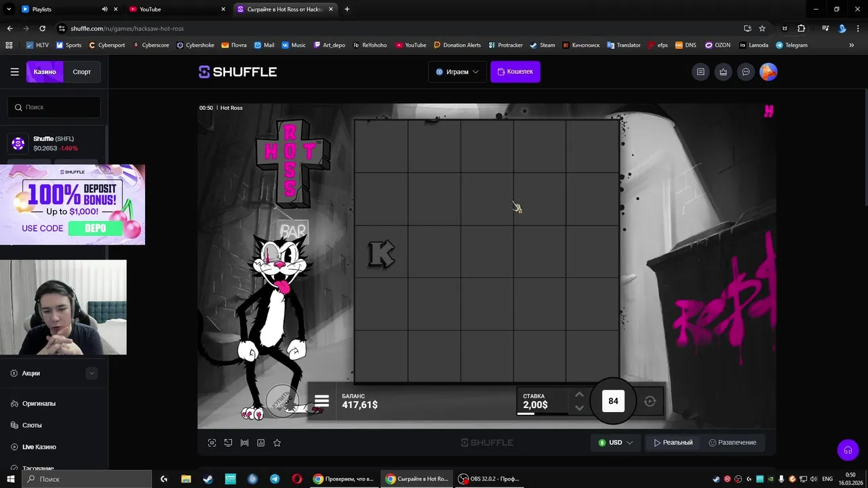Viewport: 868px width, 488px height.
Task: Expand the Акции section chevron
Action: pyautogui.click(x=92, y=373)
